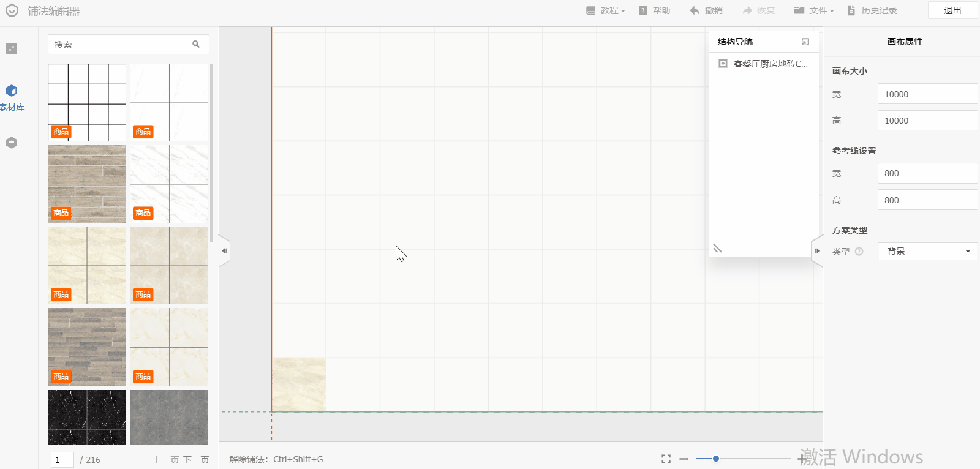Expand the 客餐厅厨房地砖 tree node
The image size is (980, 469).
point(723,64)
